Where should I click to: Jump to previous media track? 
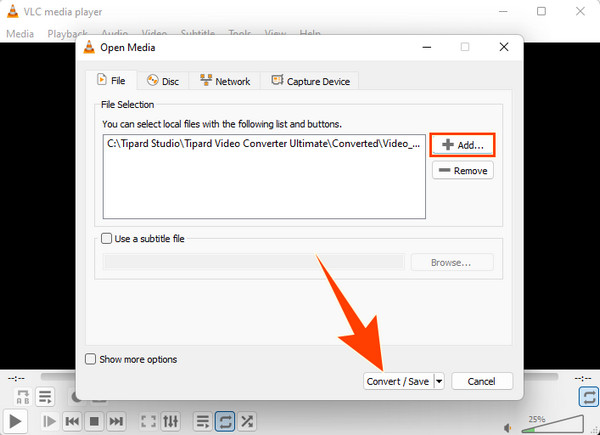72,421
